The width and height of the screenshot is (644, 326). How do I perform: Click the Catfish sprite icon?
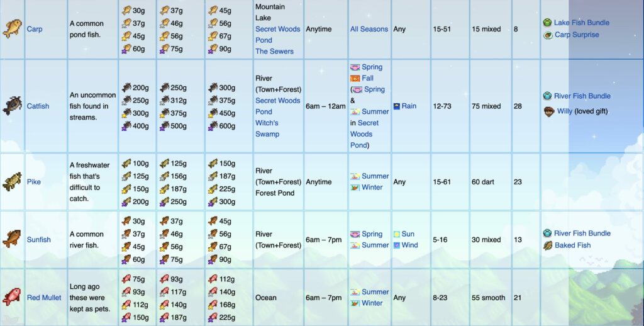(13, 106)
